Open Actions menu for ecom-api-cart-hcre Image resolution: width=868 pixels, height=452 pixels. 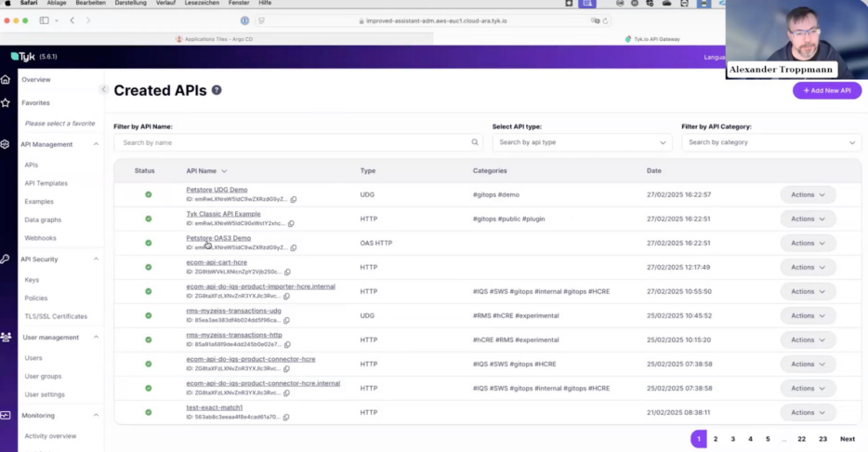tap(808, 267)
